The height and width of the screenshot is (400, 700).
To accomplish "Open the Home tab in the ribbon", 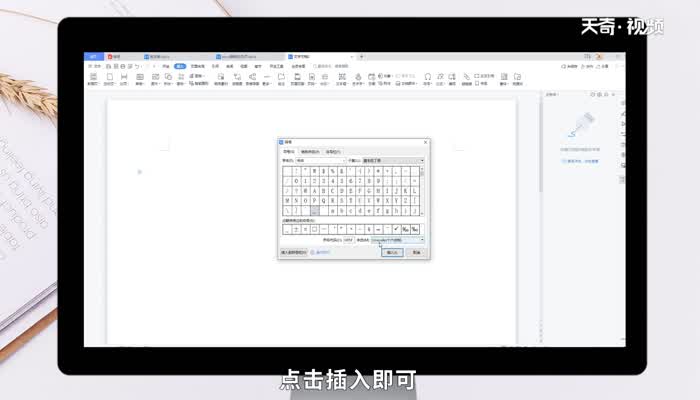I will pos(166,66).
